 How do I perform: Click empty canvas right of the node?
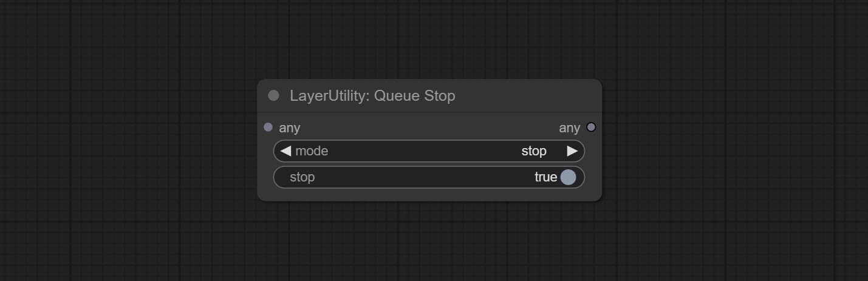click(x=729, y=140)
